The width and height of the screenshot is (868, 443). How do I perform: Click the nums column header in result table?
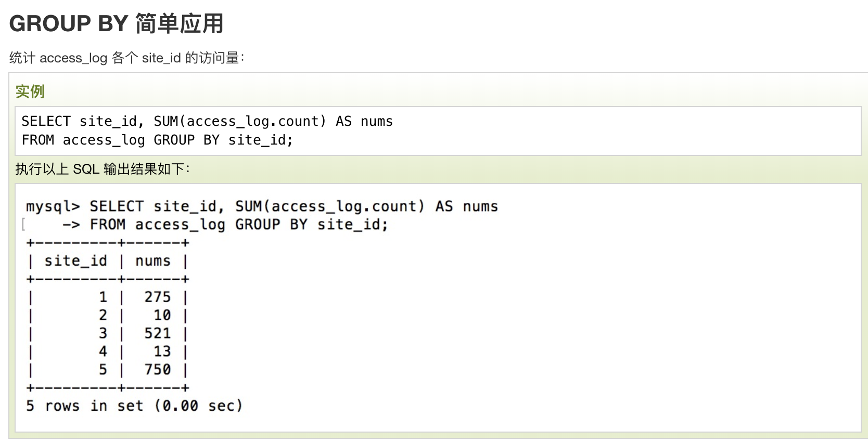pyautogui.click(x=153, y=260)
